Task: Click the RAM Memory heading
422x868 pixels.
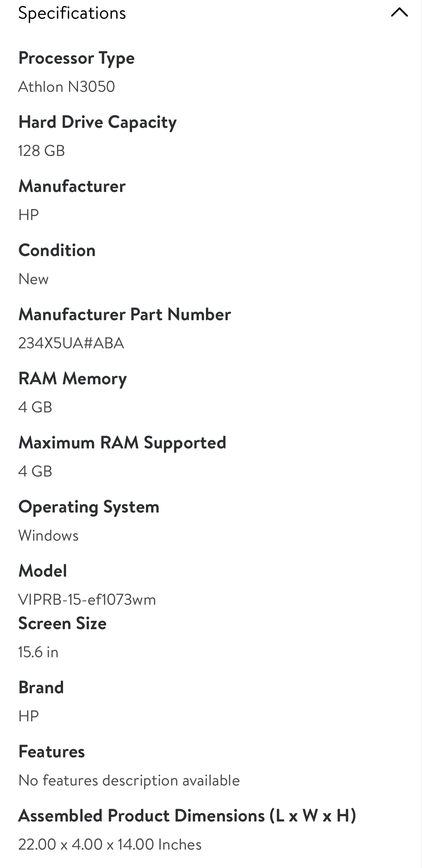Action: [x=73, y=379]
